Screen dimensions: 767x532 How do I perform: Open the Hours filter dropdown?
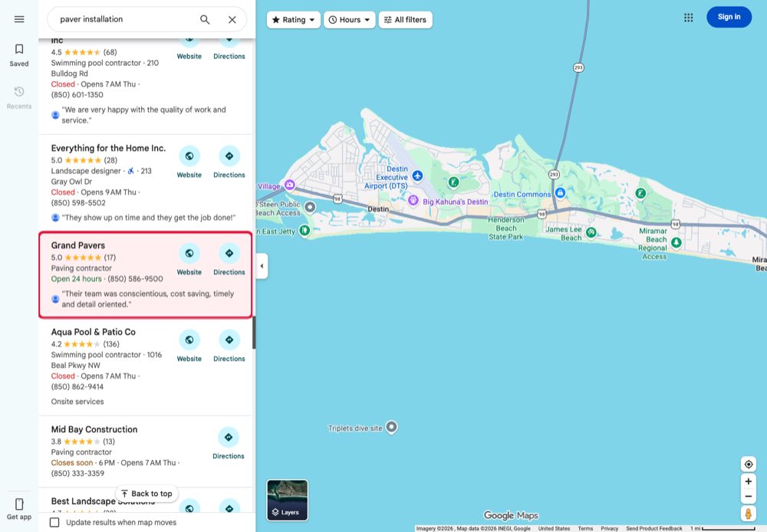349,20
